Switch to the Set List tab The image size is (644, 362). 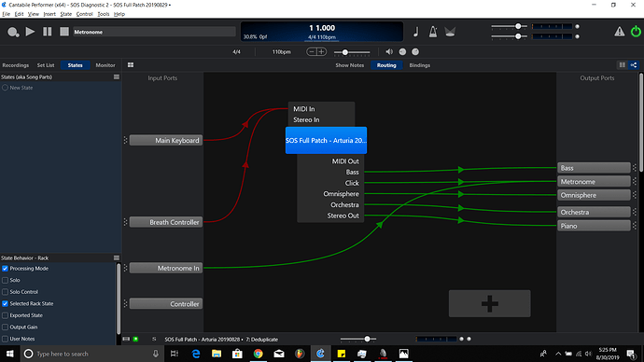pos(46,65)
